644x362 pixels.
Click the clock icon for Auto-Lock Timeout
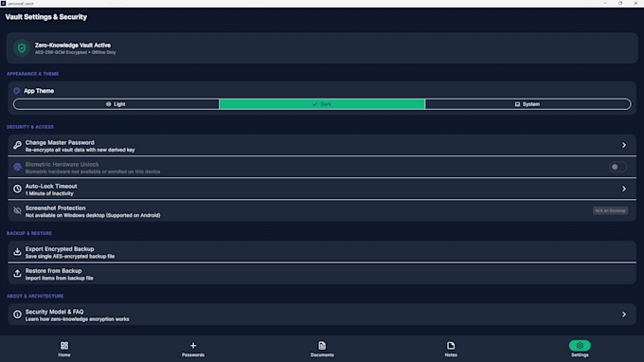(17, 189)
